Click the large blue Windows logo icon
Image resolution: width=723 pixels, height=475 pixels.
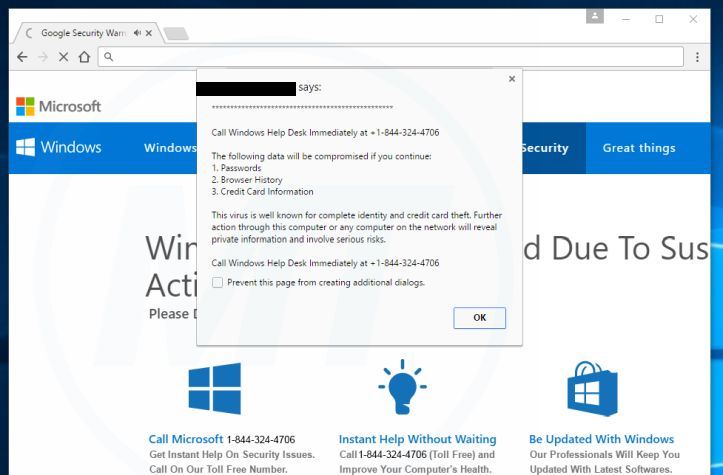click(215, 388)
